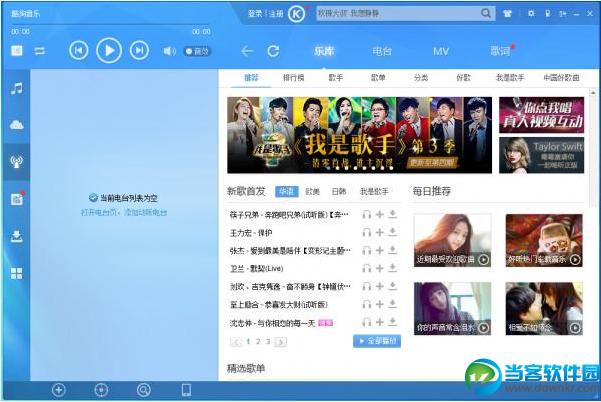Screen dimensions: 601x402
Task: Select the 欧美 new songs filter
Action: click(x=312, y=191)
